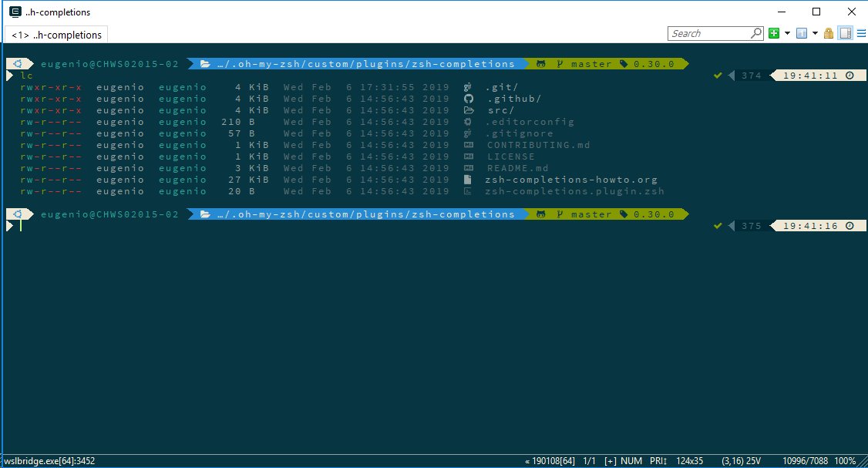This screenshot has height=468, width=868.
Task: Toggle the scrollbar visibility button
Action: pyautogui.click(x=846, y=33)
